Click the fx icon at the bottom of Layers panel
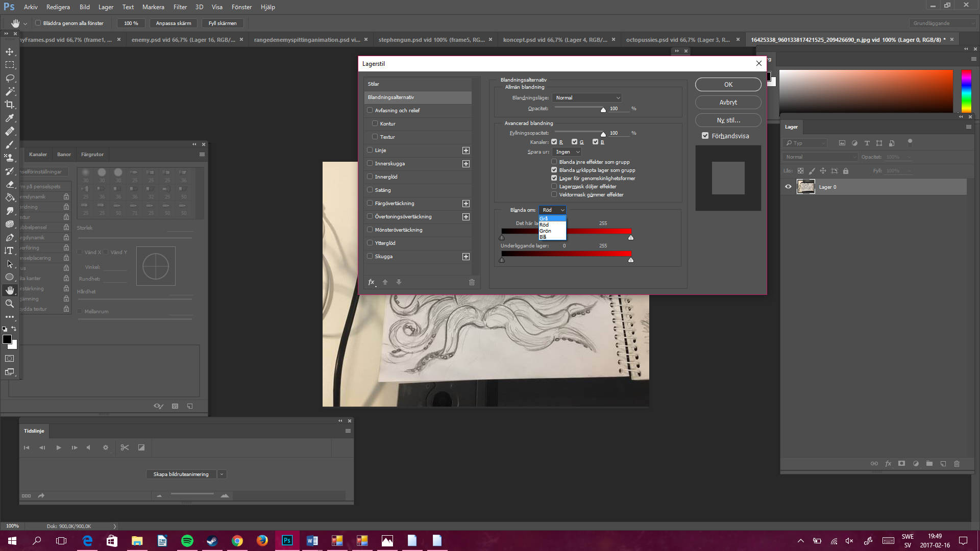 coord(889,464)
